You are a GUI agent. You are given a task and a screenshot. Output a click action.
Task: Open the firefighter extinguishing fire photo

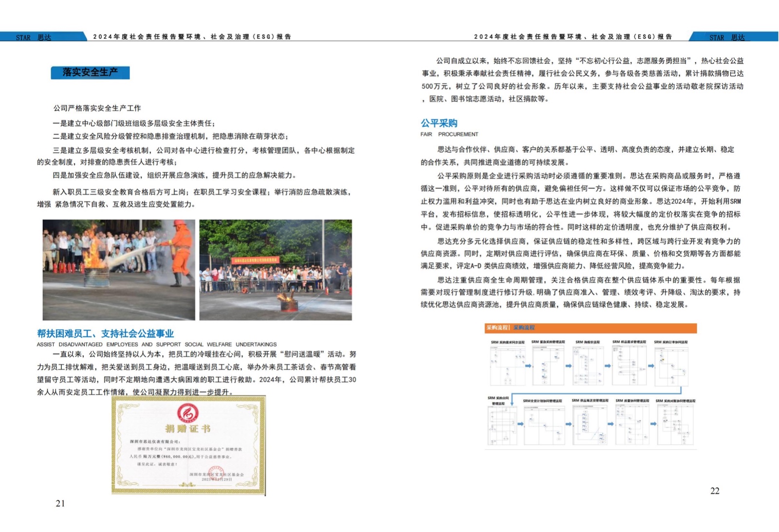[119, 270]
